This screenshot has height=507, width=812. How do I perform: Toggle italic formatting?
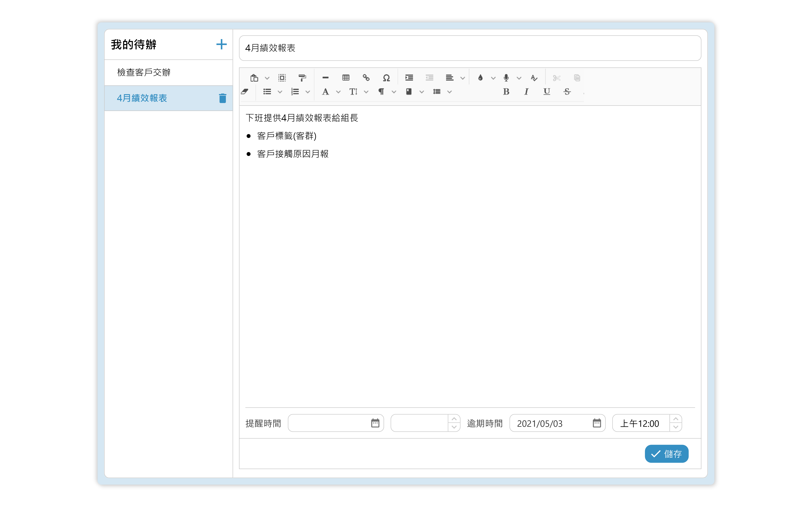526,92
